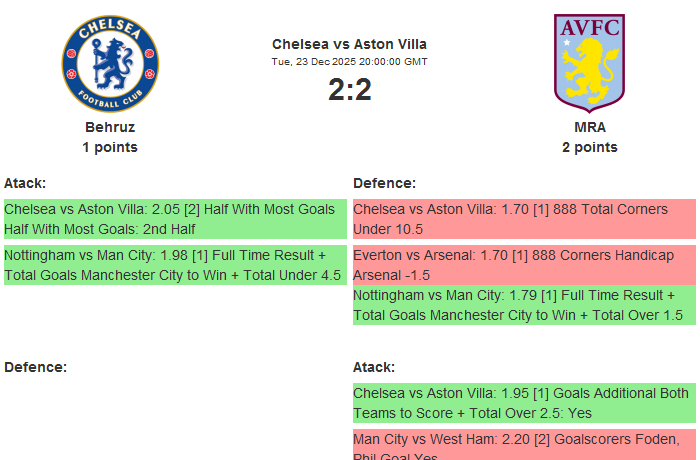Select the Chelsea vs Aston Villa match title
Screen dimensions: 700x460
pyautogui.click(x=349, y=44)
